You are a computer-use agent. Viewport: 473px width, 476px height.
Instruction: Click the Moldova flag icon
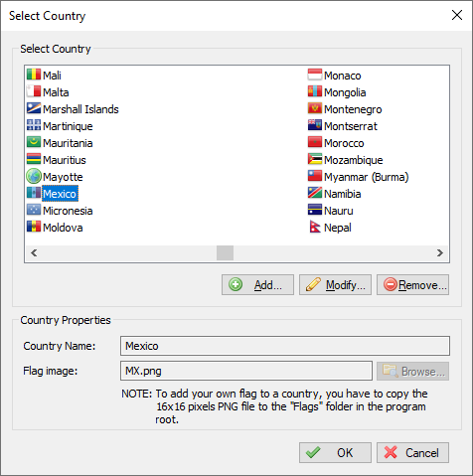pos(34,227)
